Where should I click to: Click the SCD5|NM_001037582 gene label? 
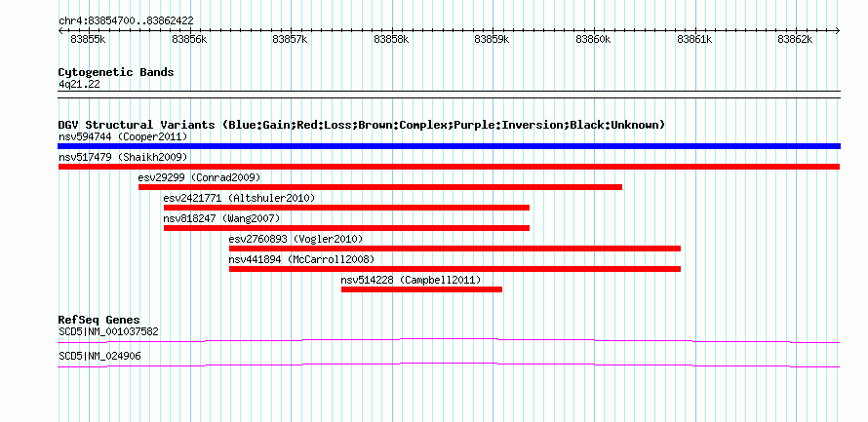[x=108, y=331]
